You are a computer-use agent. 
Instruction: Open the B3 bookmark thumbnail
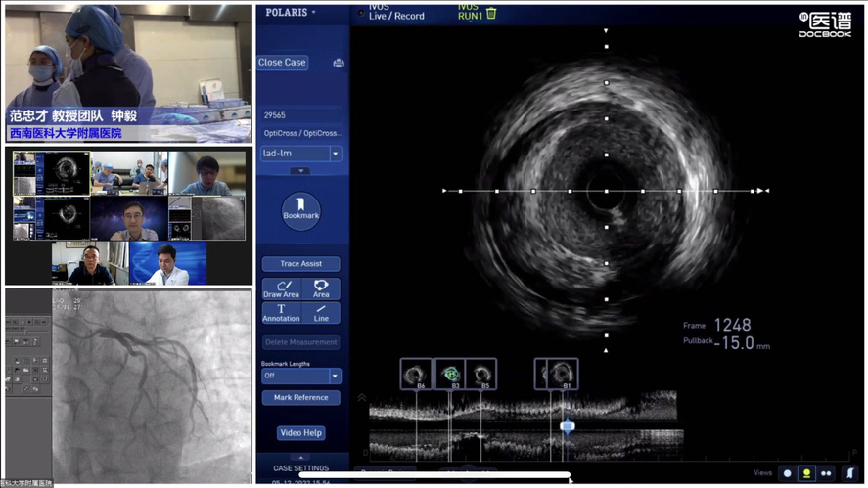451,374
